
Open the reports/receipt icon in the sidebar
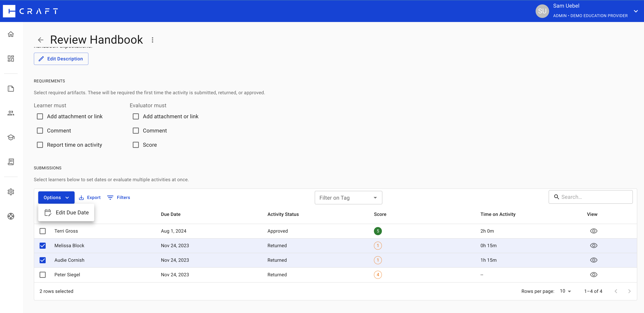tap(11, 162)
